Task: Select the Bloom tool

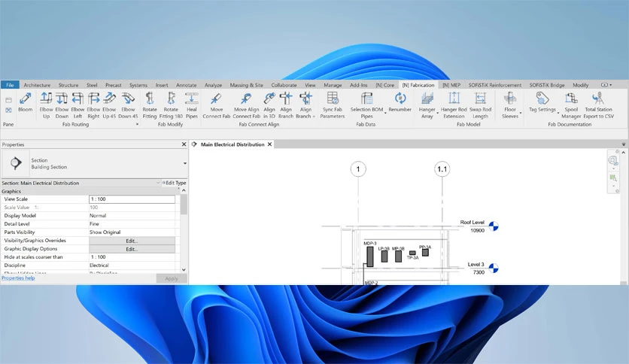Action: point(26,102)
